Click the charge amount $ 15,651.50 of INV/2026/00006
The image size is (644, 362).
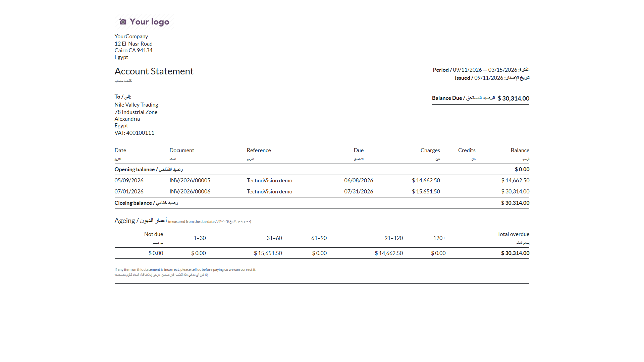[426, 191]
